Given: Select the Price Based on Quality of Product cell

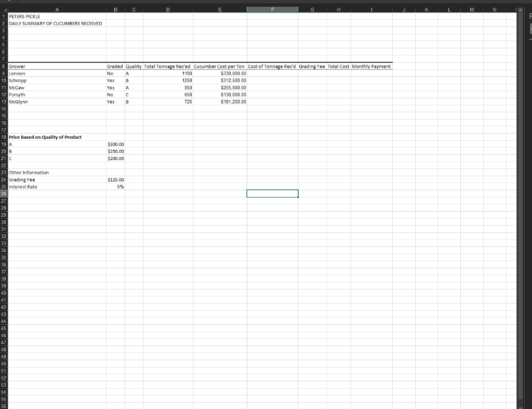Looking at the screenshot, I should (57, 137).
